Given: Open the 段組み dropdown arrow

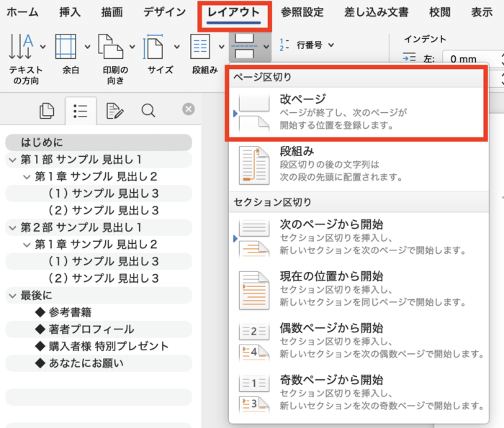Looking at the screenshot, I should coord(222,47).
